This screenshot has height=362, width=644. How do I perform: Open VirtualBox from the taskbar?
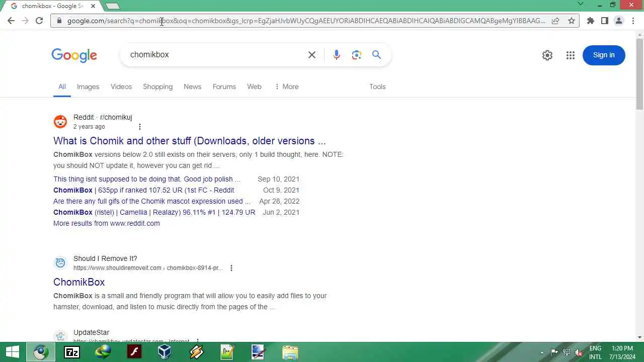tap(165, 352)
